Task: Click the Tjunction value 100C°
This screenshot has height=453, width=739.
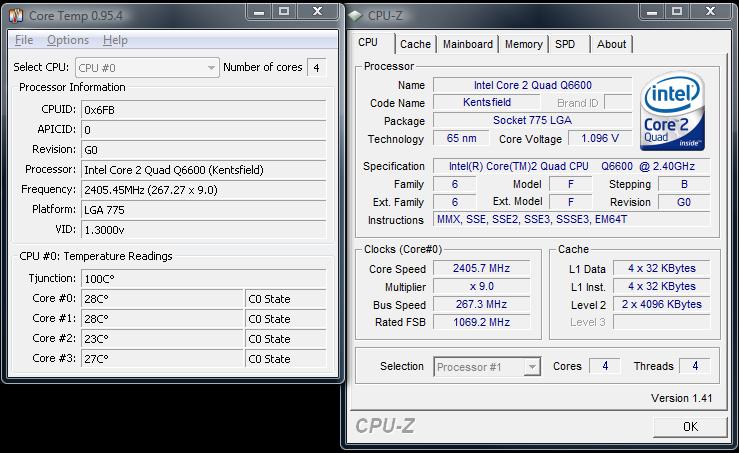Action: (204, 279)
